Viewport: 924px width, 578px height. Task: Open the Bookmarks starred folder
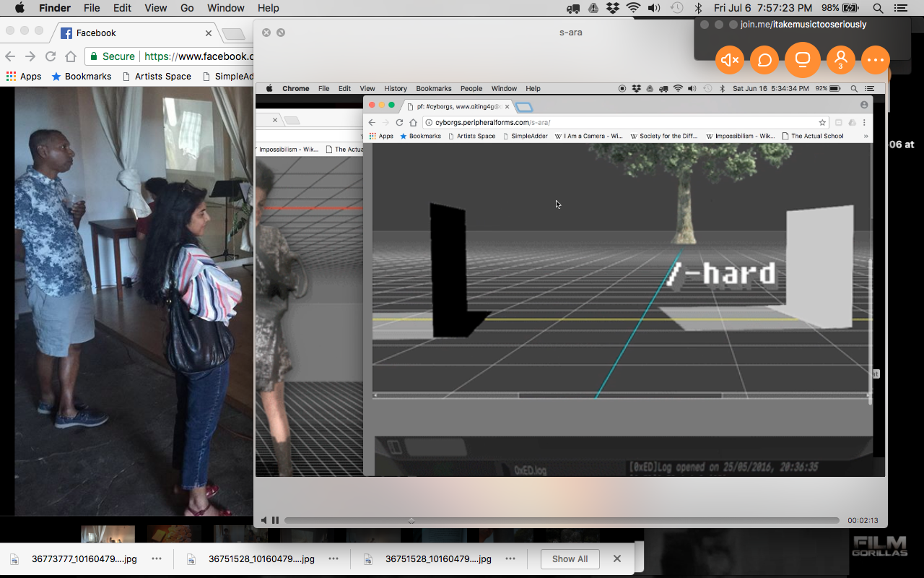tap(81, 76)
